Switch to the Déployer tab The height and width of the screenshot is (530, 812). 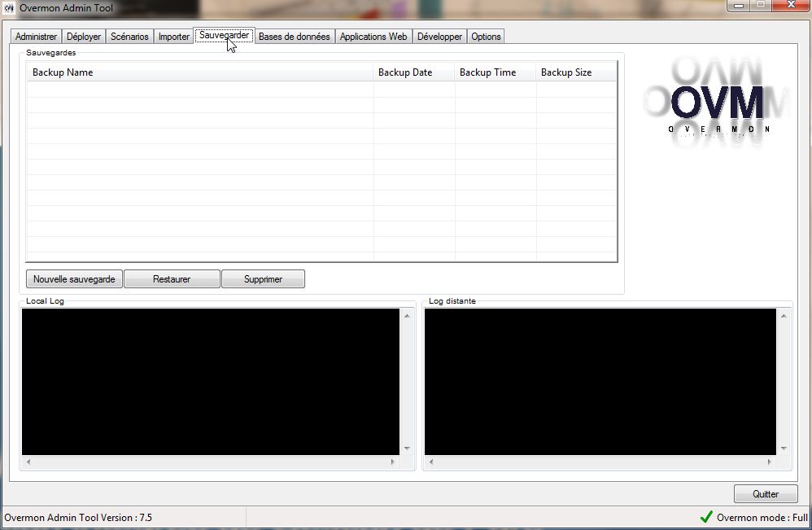[x=84, y=37]
